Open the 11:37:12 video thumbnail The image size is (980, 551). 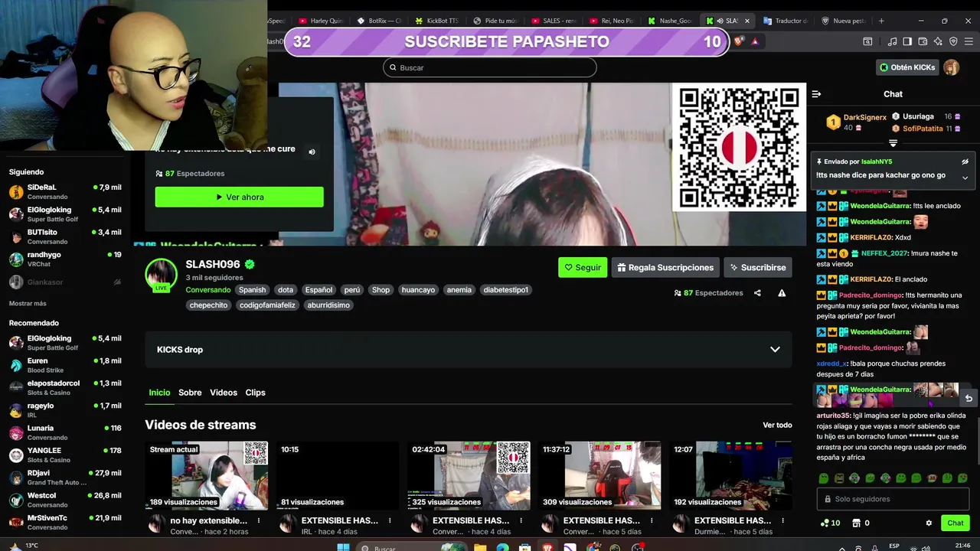pos(599,475)
